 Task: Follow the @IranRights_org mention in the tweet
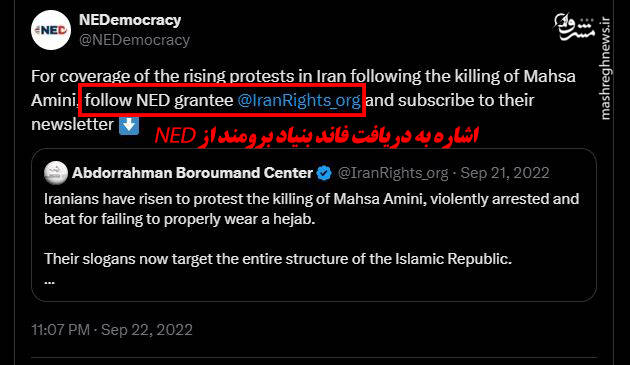tap(299, 100)
